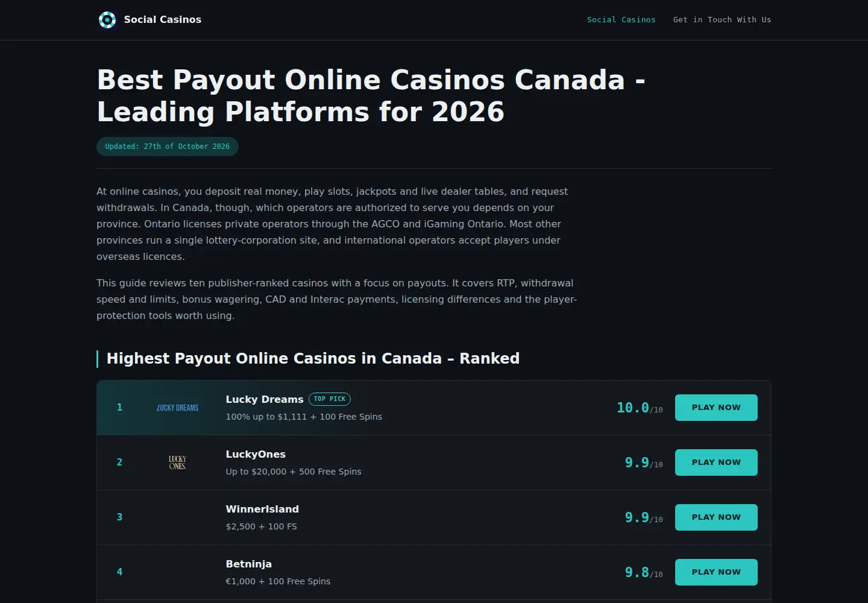Image resolution: width=868 pixels, height=603 pixels.
Task: Click the updated 27th of October badge
Action: pos(168,147)
